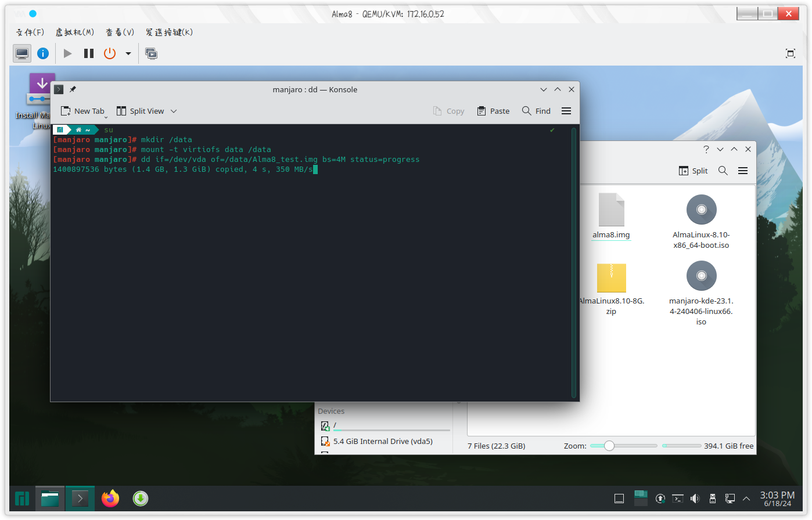Select the root / device in Dolphin
This screenshot has width=812, height=520.
[385, 425]
